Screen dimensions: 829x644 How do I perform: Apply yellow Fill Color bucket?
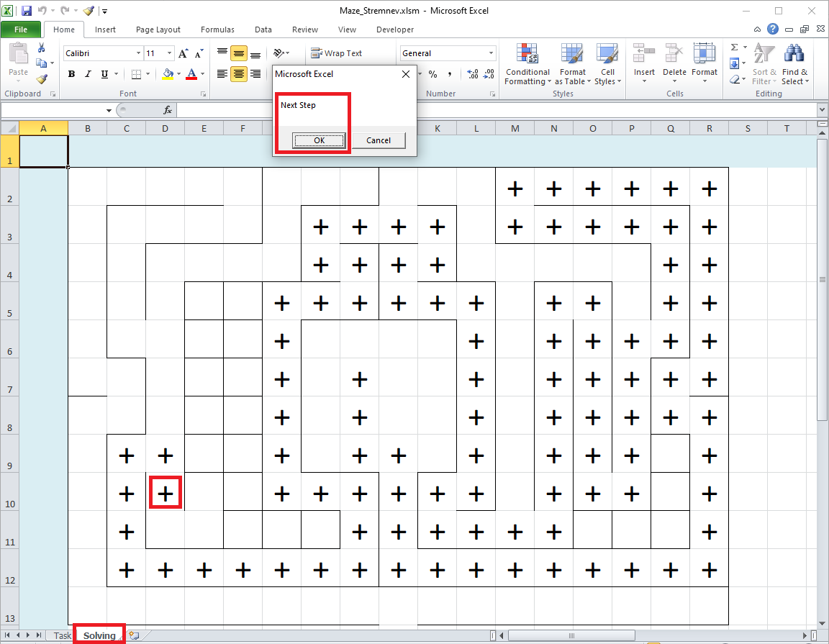pos(168,74)
